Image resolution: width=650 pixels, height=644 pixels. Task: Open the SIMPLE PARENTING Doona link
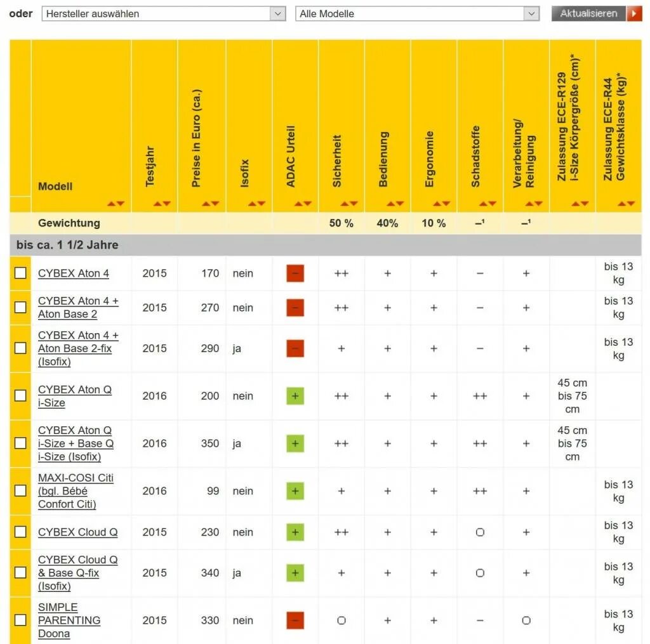pos(69,621)
